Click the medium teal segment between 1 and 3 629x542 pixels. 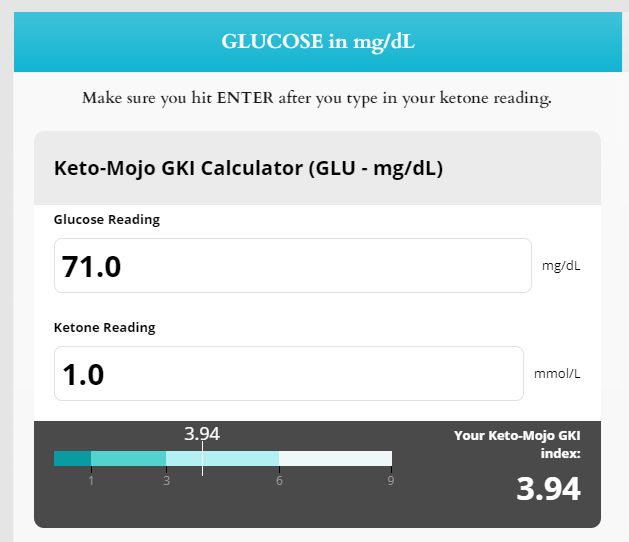pos(128,458)
